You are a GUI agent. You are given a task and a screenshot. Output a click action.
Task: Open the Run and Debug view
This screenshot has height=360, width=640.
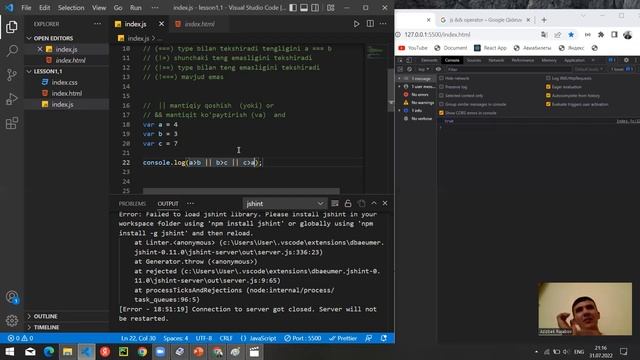12,99
